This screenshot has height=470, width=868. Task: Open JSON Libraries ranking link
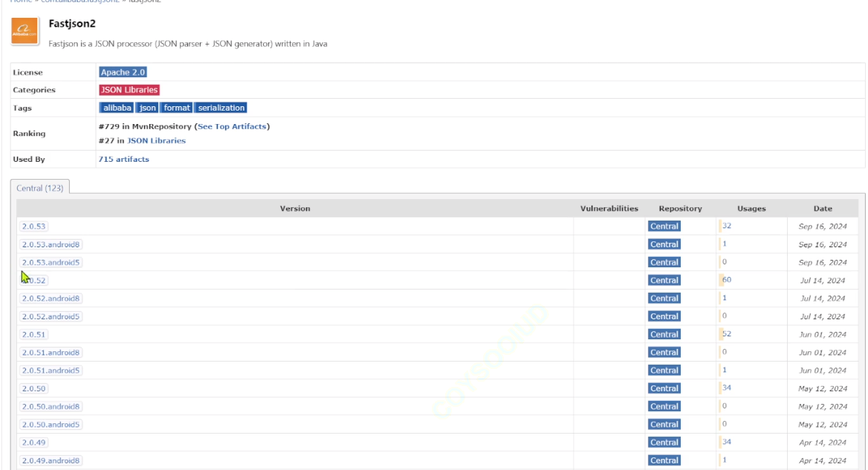pos(157,141)
